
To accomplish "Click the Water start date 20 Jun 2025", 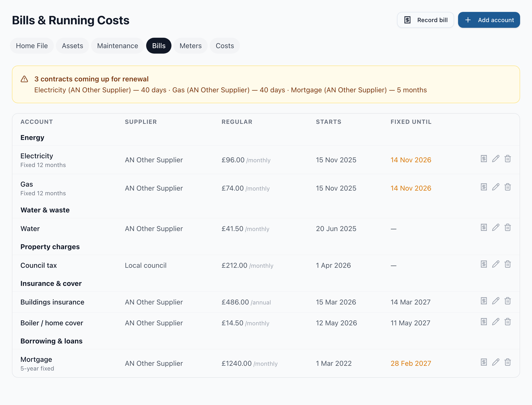I will 336,229.
